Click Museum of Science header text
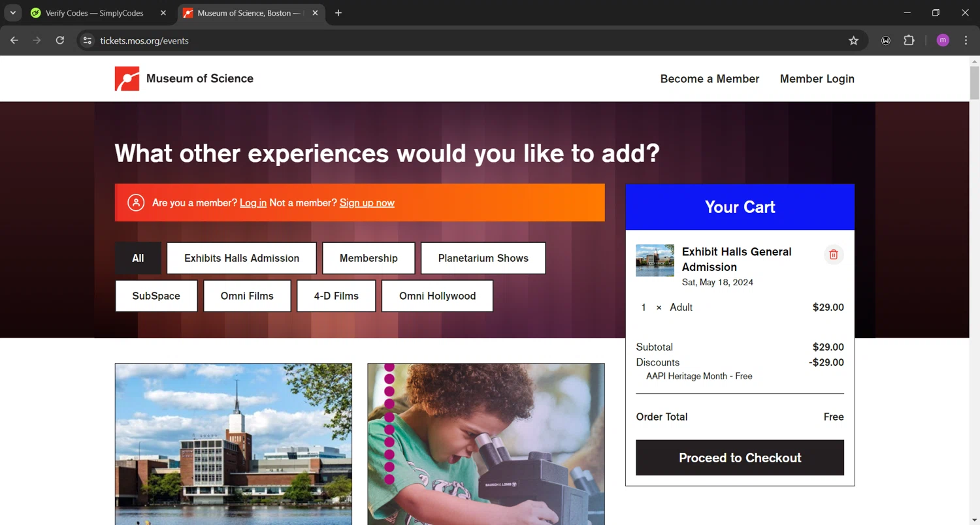 [200, 78]
